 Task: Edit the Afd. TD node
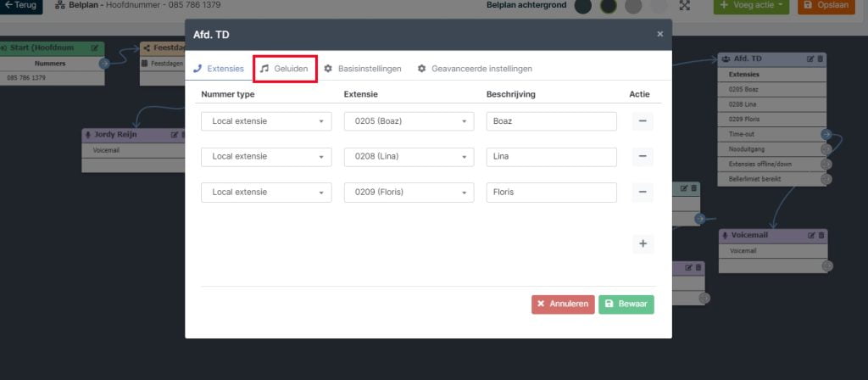point(810,59)
